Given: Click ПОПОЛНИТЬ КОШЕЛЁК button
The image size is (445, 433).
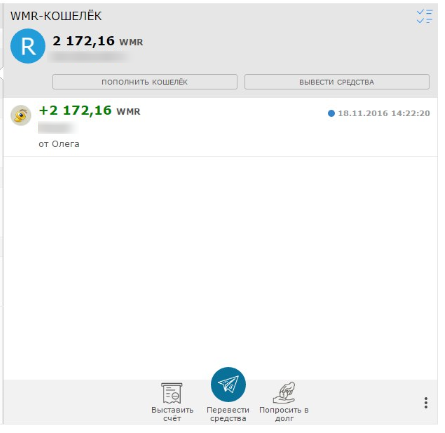Looking at the screenshot, I should coord(145,82).
